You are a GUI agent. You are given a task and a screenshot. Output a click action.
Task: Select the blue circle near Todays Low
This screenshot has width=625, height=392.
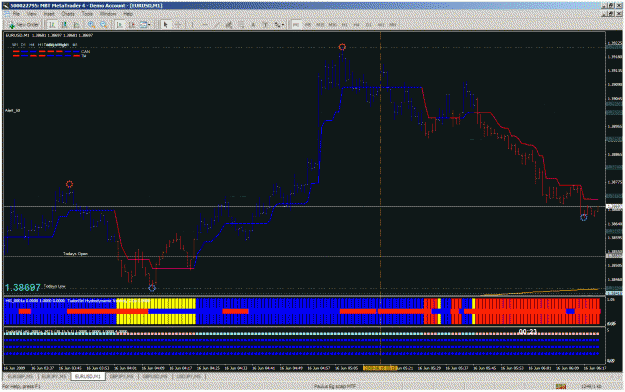152,288
